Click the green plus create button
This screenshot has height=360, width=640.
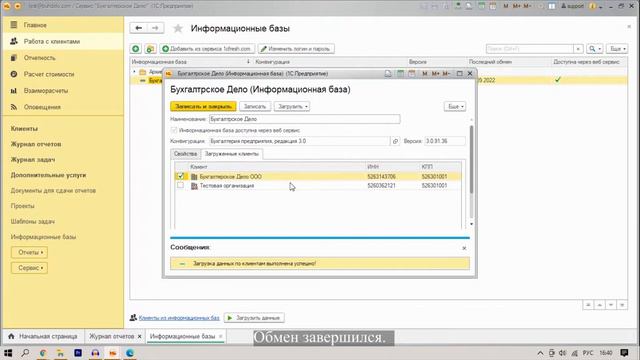click(x=136, y=49)
